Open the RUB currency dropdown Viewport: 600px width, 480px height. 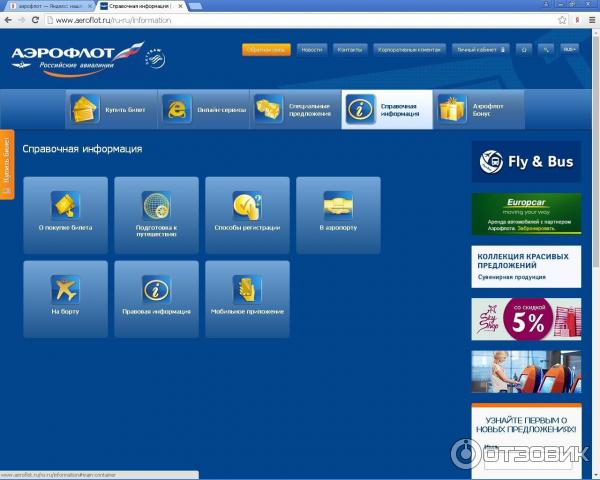coord(569,49)
